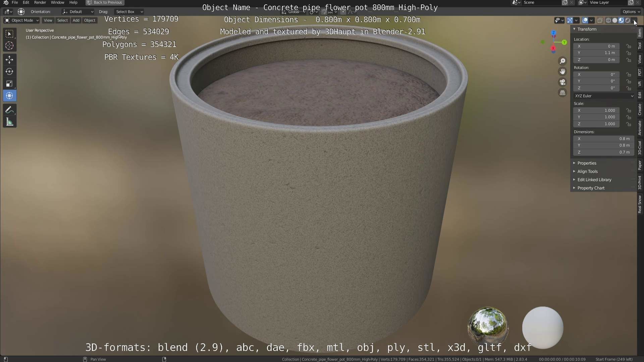Open the File menu

[15, 2]
